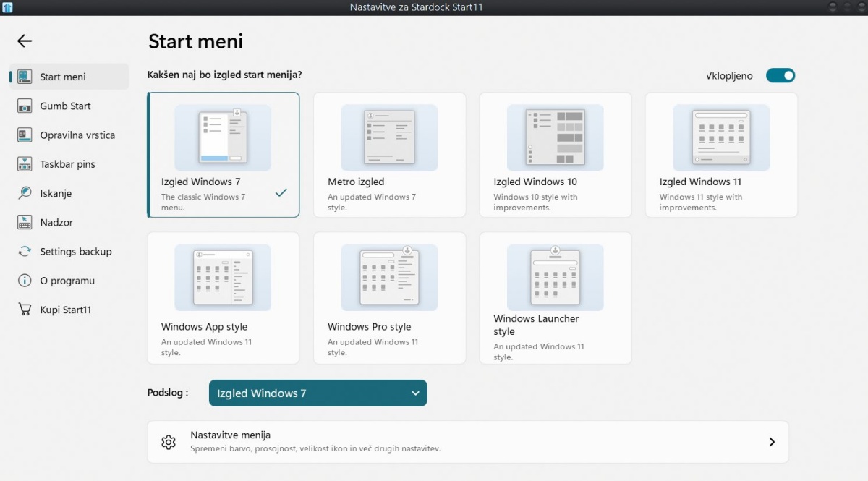Open the Gumb Start settings page
Screen dimensions: 868x481
(69, 106)
